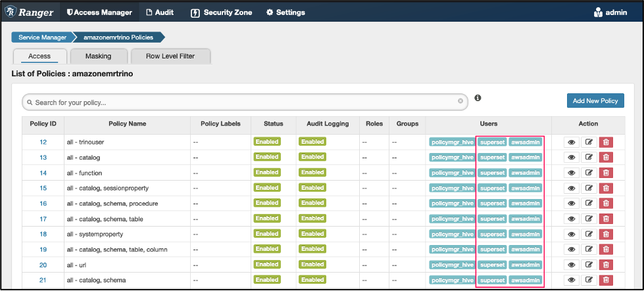Open the admin user menu
Image resolution: width=644 pixels, height=291 pixels.
pyautogui.click(x=610, y=12)
